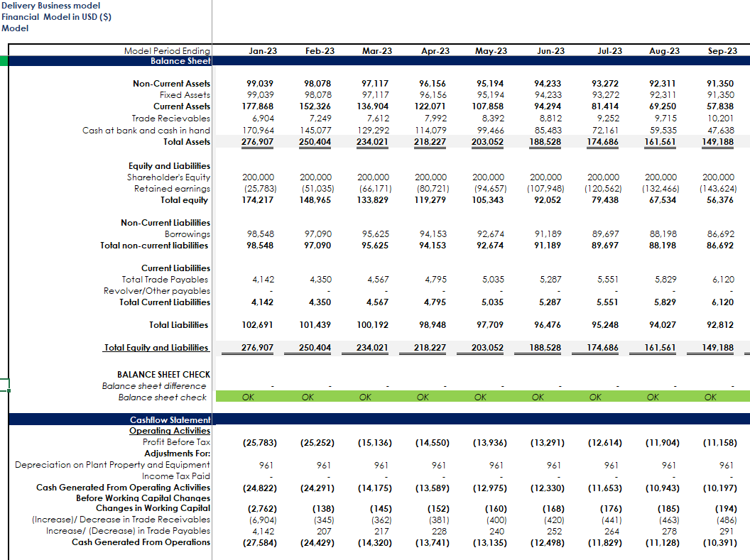The image size is (750, 560).
Task: Select the Jan-23 column header
Action: [263, 51]
